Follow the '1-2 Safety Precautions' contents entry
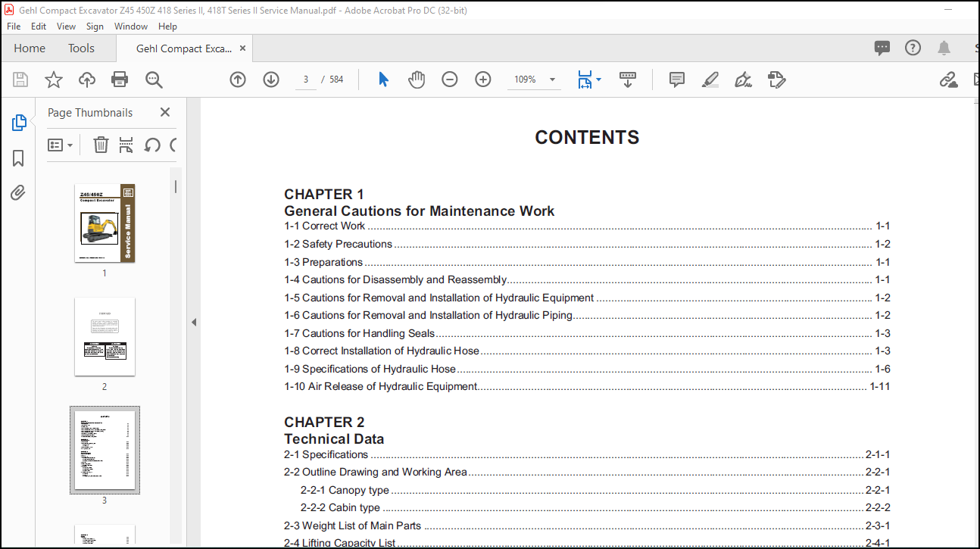 pos(587,244)
